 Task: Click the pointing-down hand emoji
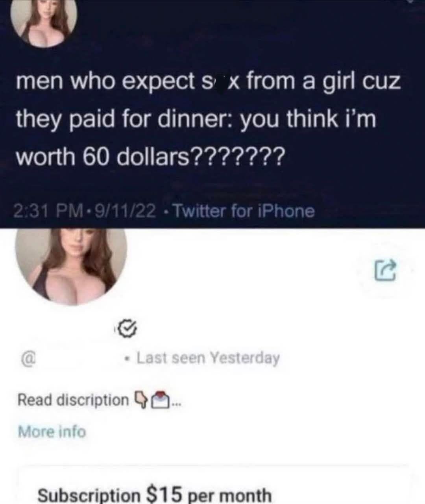(140, 399)
